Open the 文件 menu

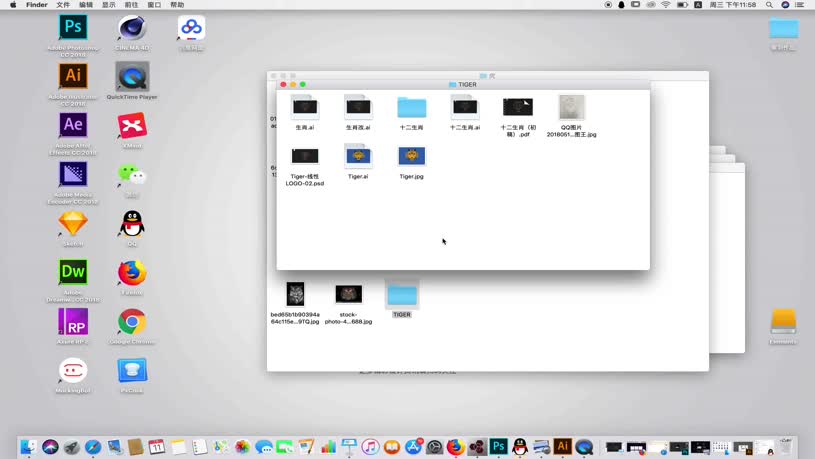pos(63,5)
